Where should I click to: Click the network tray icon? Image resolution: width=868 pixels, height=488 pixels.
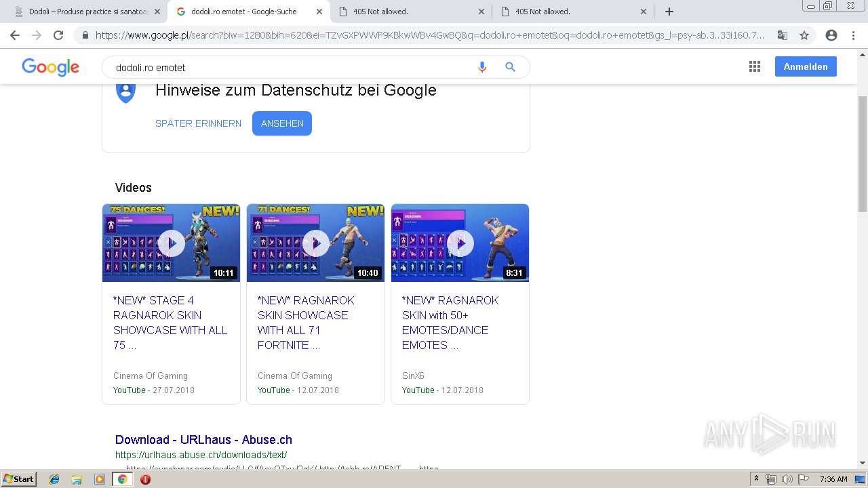point(771,479)
